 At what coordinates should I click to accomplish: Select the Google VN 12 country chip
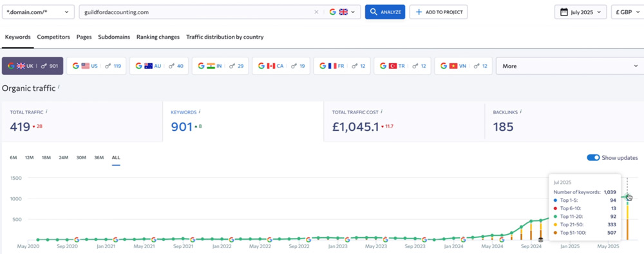tap(463, 66)
